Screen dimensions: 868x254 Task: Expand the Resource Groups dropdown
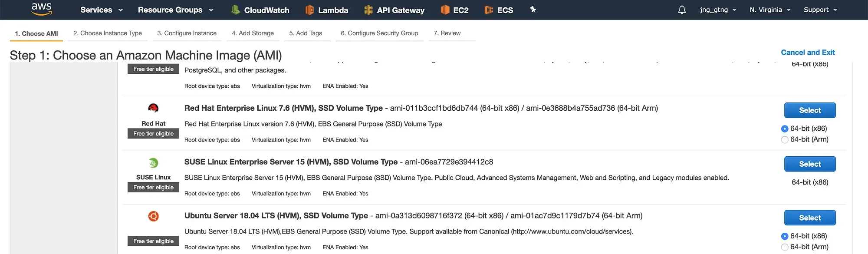click(x=176, y=10)
